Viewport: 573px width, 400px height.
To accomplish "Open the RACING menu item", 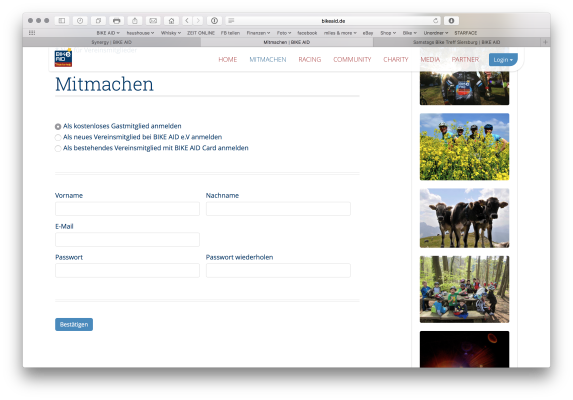I will tap(310, 60).
